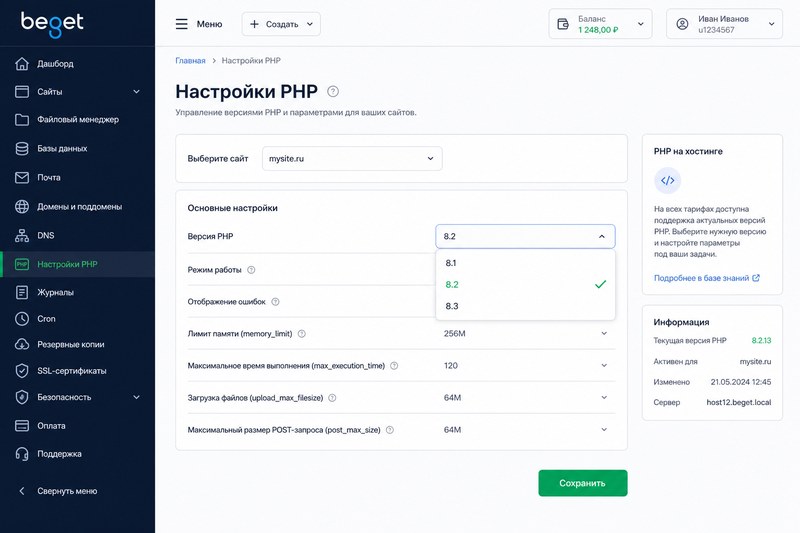
Task: Click the Журналы document icon
Action: coord(22,292)
